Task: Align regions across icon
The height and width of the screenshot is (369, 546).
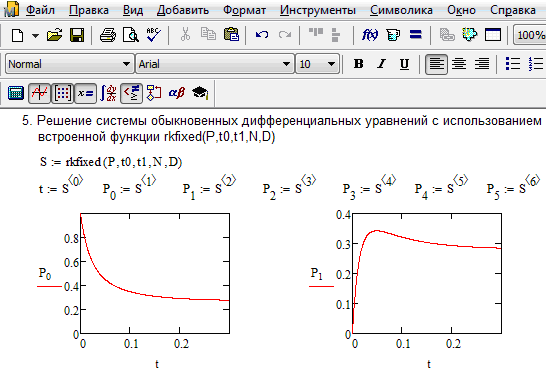Action: pos(316,33)
